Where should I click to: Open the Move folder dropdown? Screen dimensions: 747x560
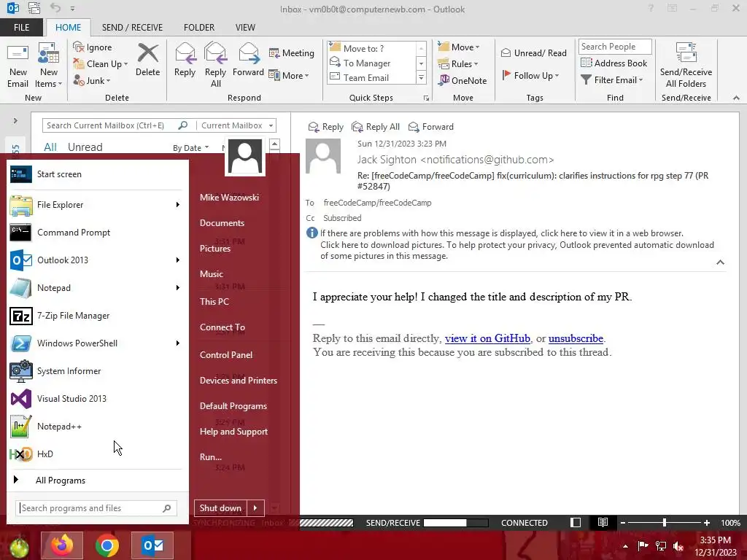coord(459,47)
